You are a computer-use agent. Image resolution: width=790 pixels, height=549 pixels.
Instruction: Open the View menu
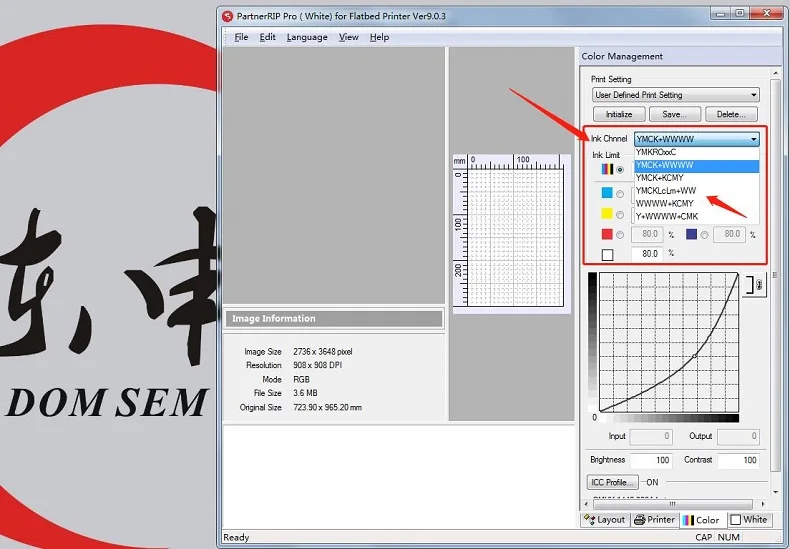point(349,37)
